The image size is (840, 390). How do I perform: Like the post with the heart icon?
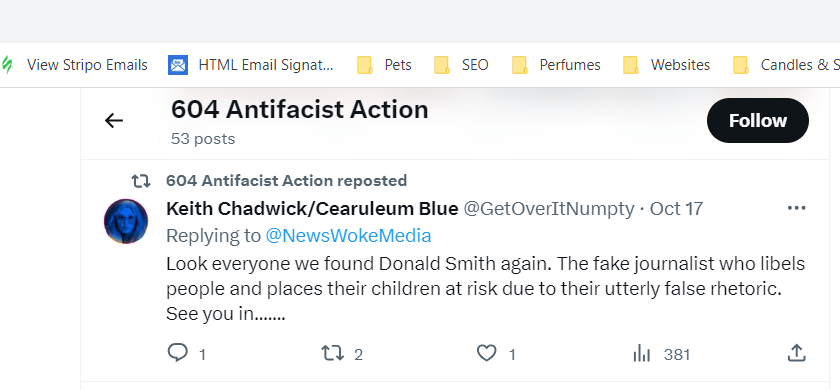[x=486, y=353]
